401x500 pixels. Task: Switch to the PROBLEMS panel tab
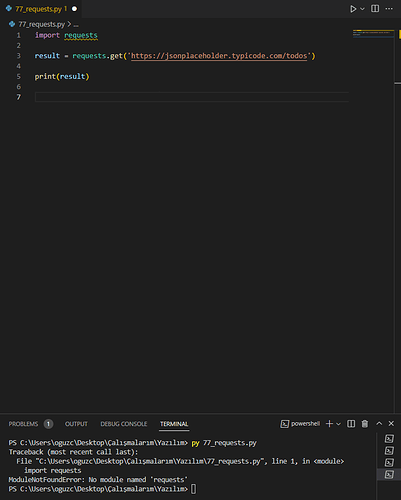[x=23, y=424]
